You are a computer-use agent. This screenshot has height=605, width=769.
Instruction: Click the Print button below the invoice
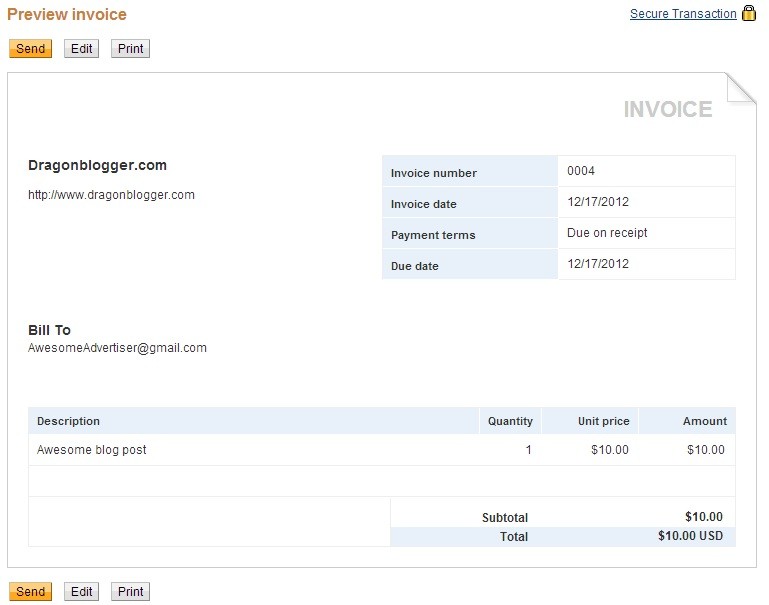(130, 592)
